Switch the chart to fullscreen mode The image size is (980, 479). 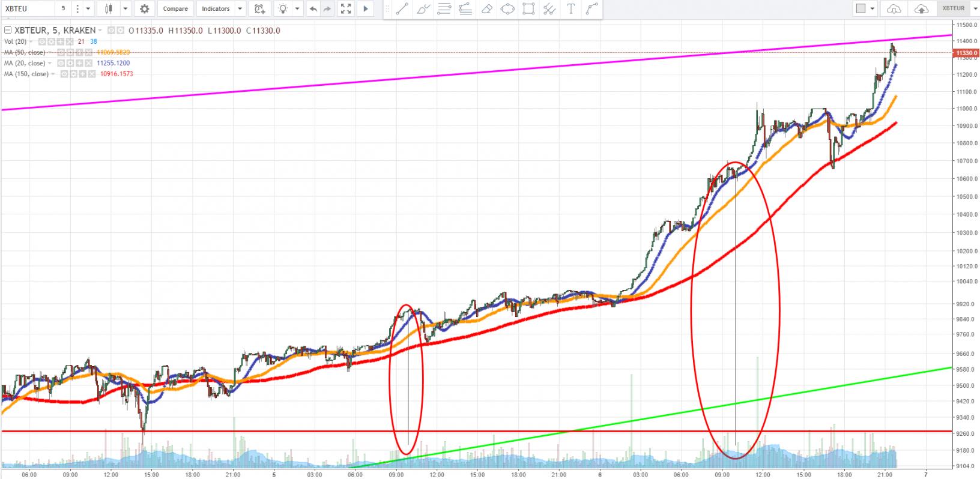click(x=346, y=8)
